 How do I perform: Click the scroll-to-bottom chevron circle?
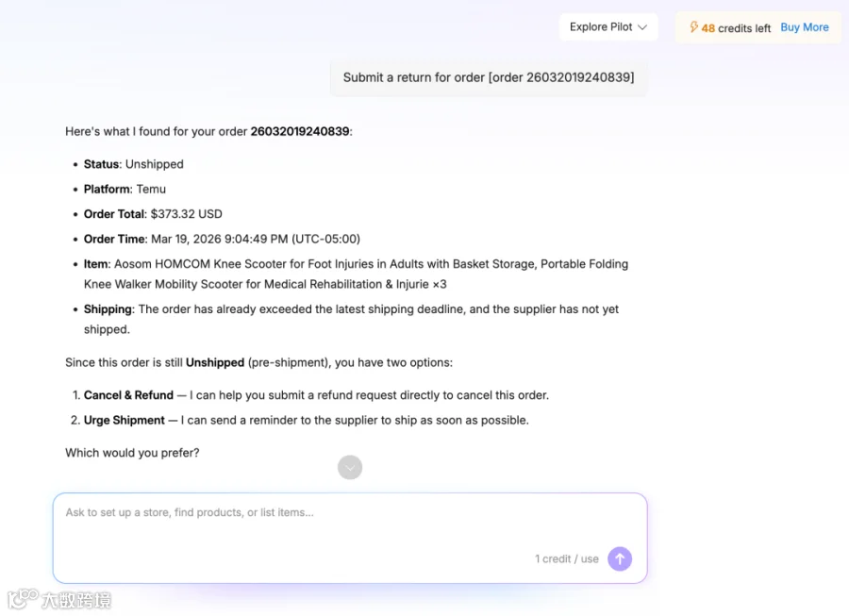coord(350,467)
